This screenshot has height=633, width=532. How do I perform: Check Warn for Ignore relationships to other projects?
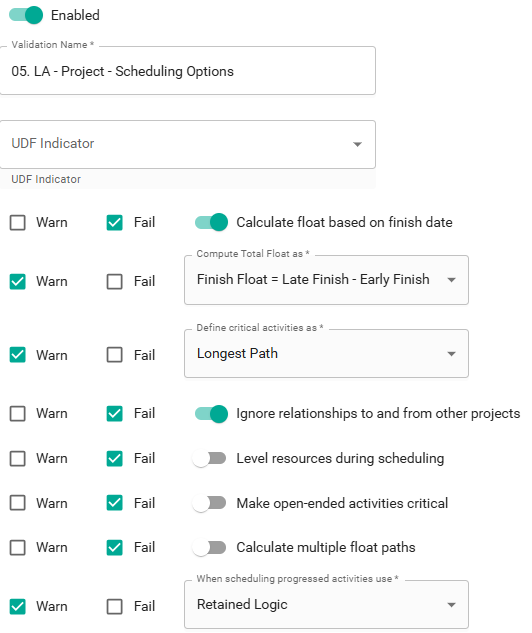[x=18, y=413]
